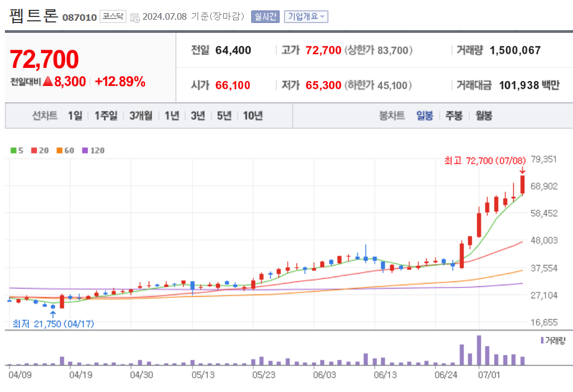The image size is (573, 392).
Task: Click the stock name 펩트론
Action: [33, 15]
